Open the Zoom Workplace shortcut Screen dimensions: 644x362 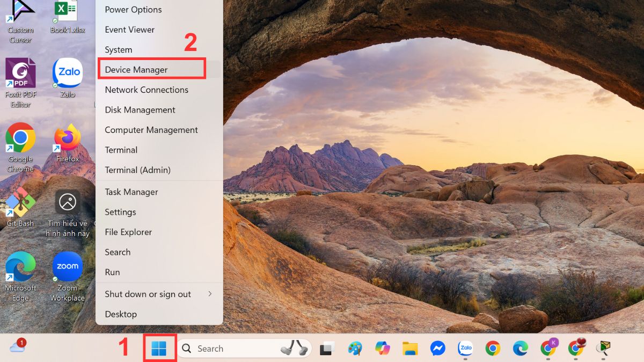67,267
